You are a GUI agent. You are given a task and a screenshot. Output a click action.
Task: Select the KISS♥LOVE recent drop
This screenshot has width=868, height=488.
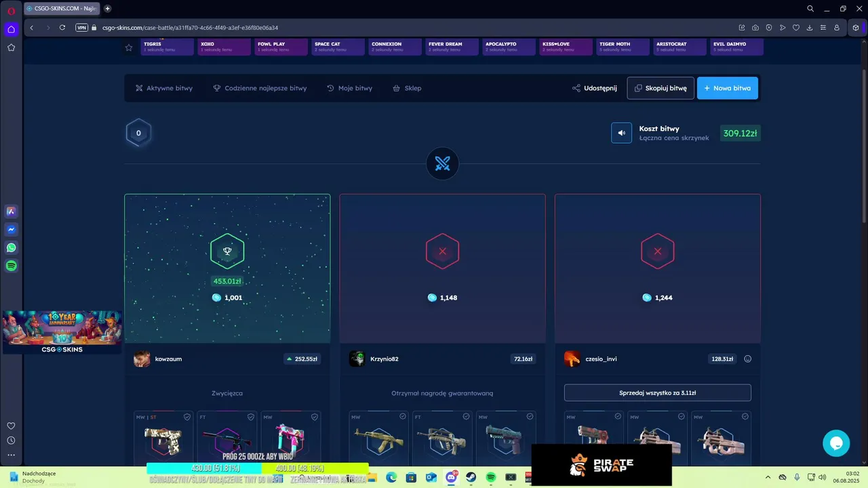point(566,47)
